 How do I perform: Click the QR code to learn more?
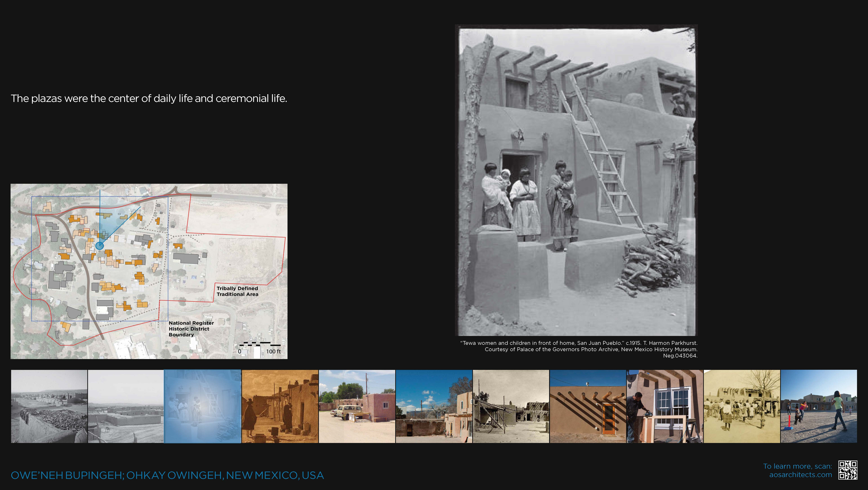(848, 470)
